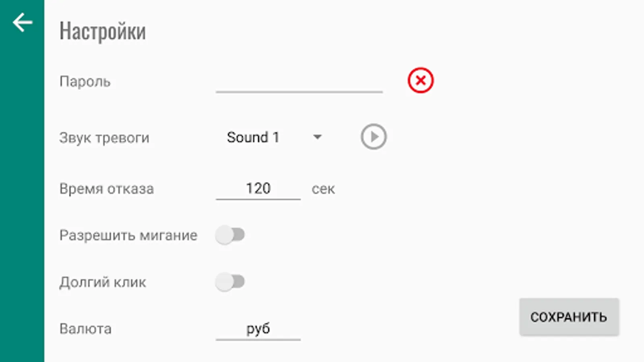Clear the password with the red X icon
Screen dimensions: 644x362
coord(420,80)
